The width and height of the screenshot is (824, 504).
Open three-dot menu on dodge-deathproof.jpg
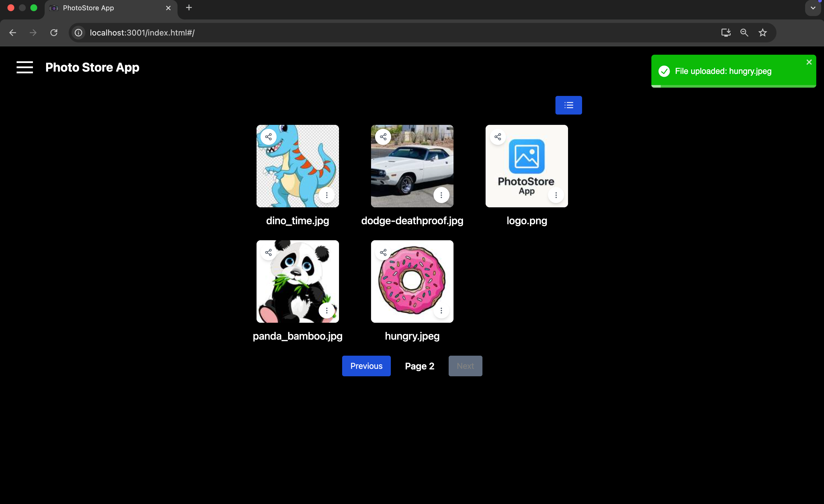pyautogui.click(x=441, y=195)
